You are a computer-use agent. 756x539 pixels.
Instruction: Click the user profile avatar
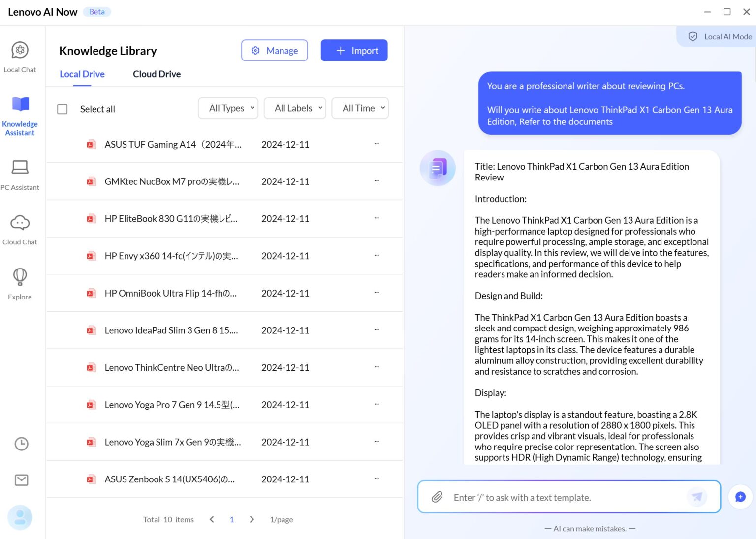click(20, 517)
